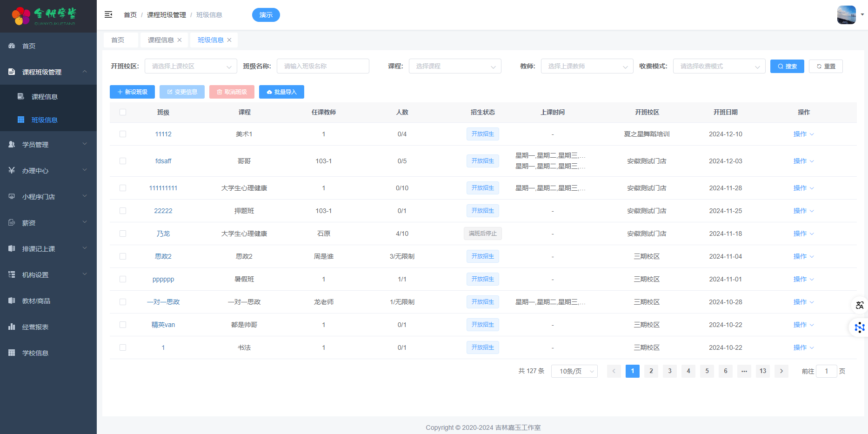Switch to the 首页 tab
Viewport: 868px width, 434px height.
click(x=118, y=40)
